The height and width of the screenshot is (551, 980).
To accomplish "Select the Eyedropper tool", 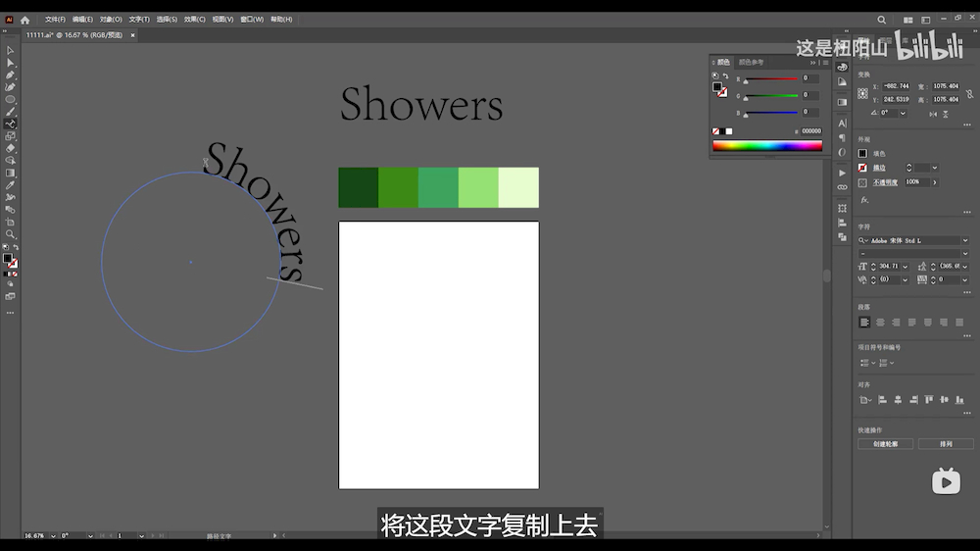I will coord(10,185).
